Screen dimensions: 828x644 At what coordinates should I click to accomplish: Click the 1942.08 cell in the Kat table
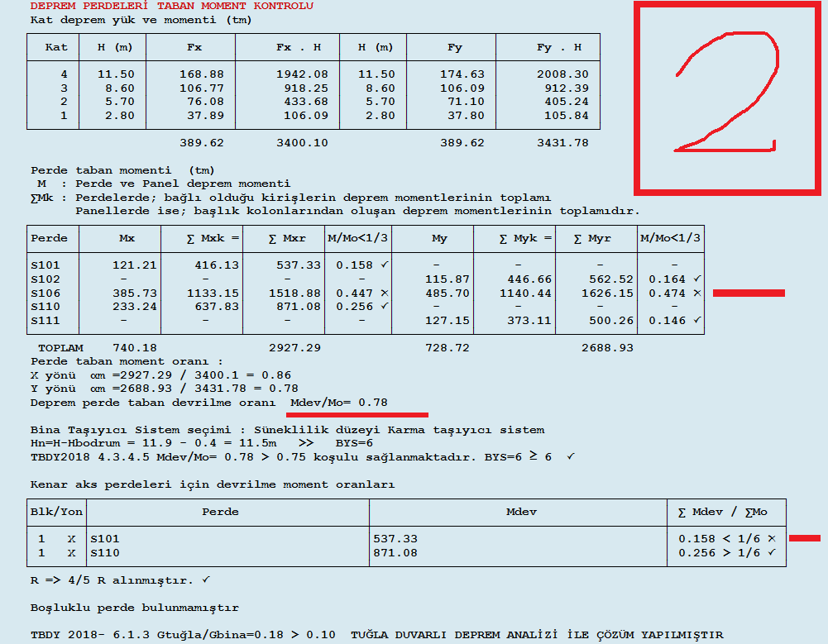point(302,74)
